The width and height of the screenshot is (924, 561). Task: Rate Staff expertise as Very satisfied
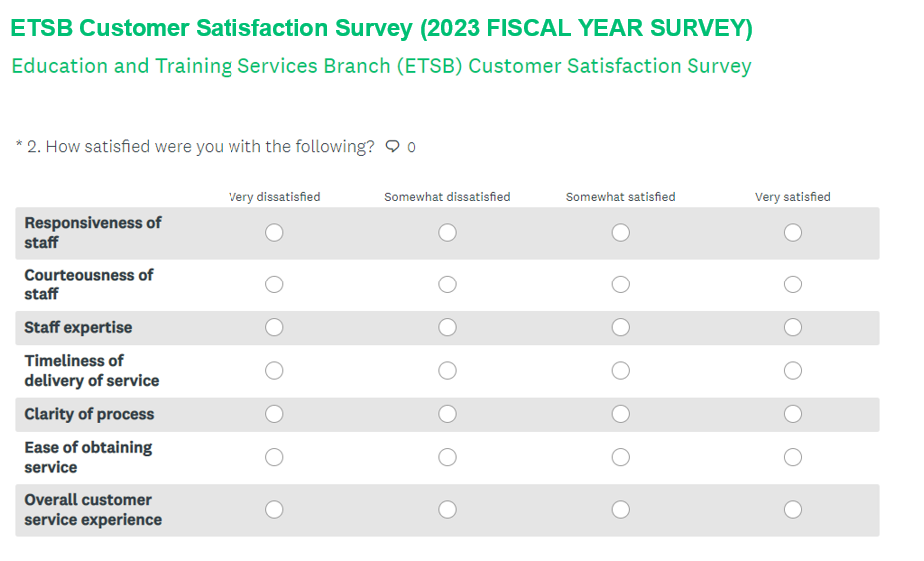pyautogui.click(x=792, y=327)
